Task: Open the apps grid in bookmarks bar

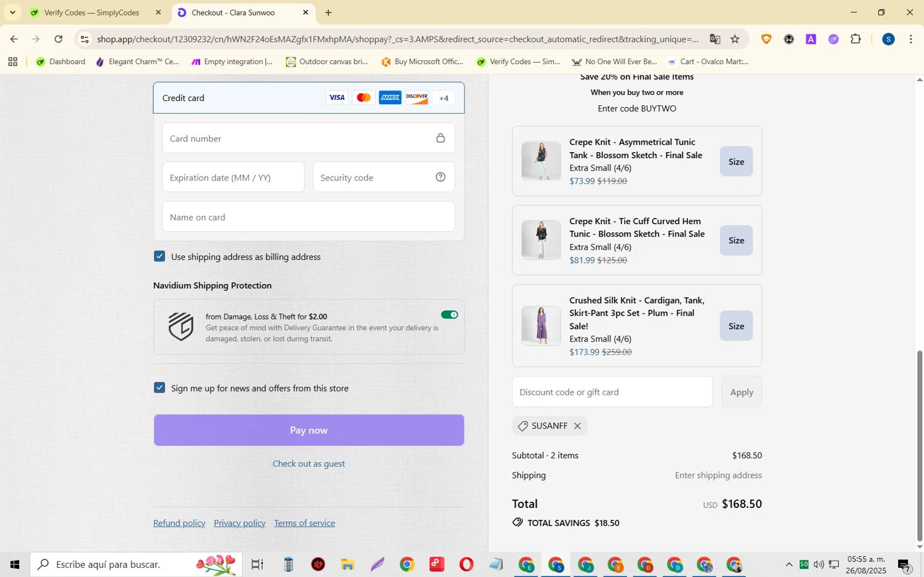Action: [12, 62]
